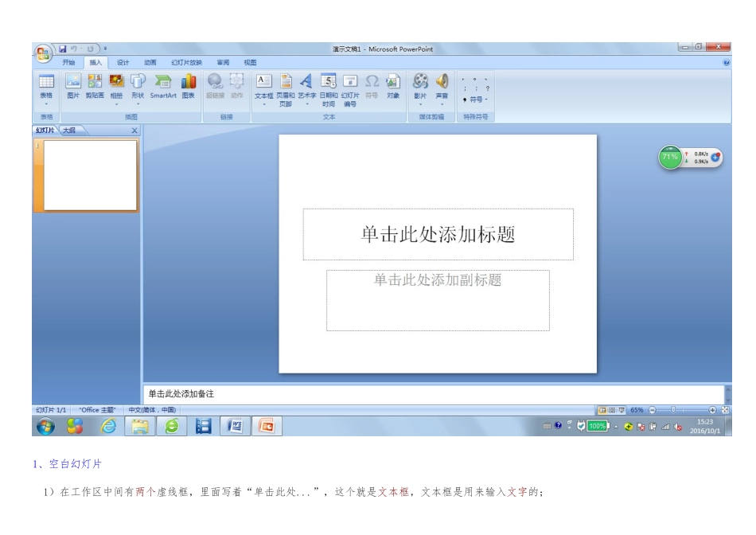Open the 设计 ribbon tab
The width and height of the screenshot is (756, 535).
[123, 62]
